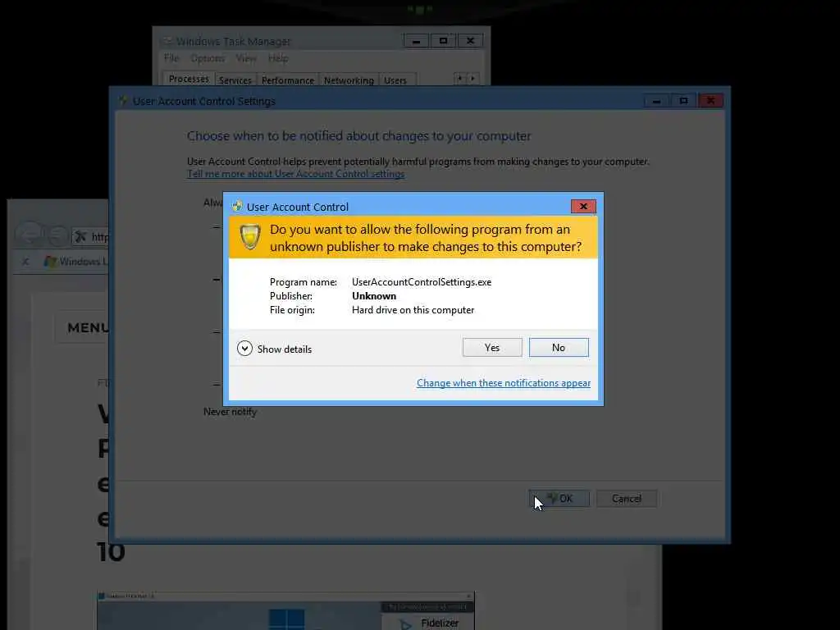Expand Show details chevron

[244, 349]
